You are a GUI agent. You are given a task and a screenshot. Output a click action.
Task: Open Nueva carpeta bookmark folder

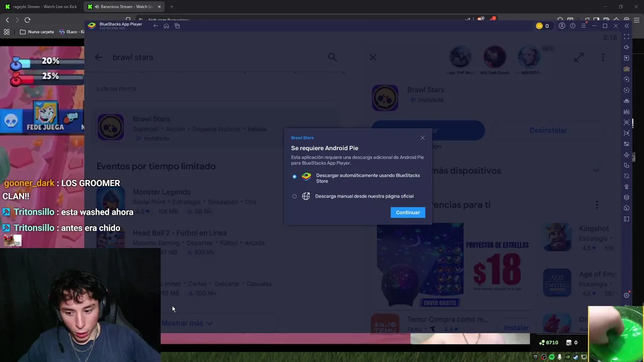(37, 32)
